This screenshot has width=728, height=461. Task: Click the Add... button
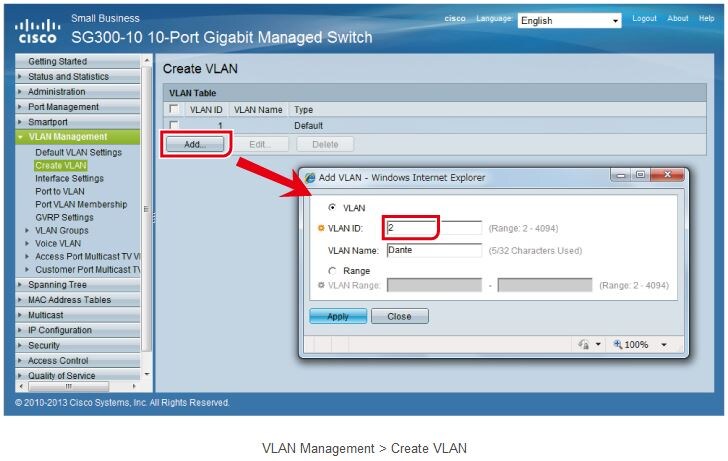pos(194,144)
